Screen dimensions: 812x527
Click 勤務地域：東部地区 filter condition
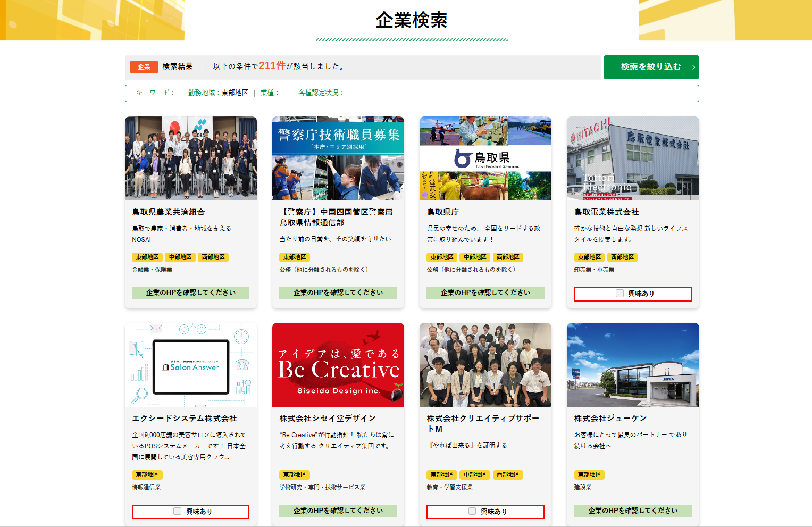[218, 93]
